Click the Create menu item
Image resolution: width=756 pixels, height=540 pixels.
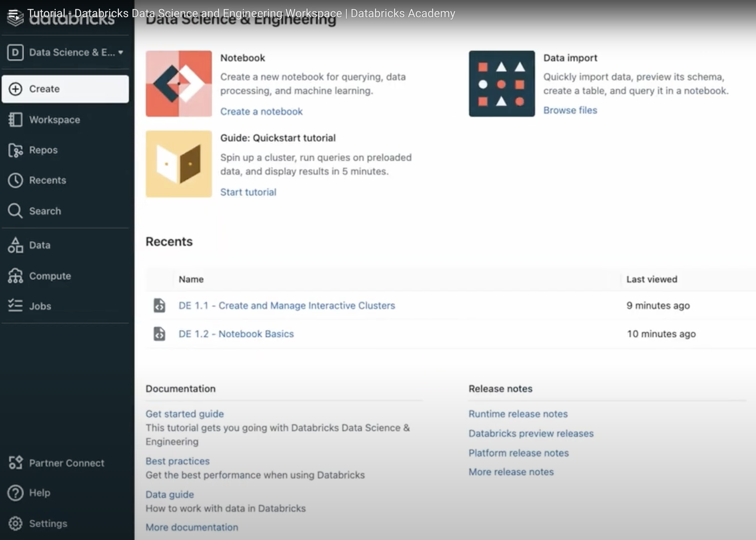(65, 89)
